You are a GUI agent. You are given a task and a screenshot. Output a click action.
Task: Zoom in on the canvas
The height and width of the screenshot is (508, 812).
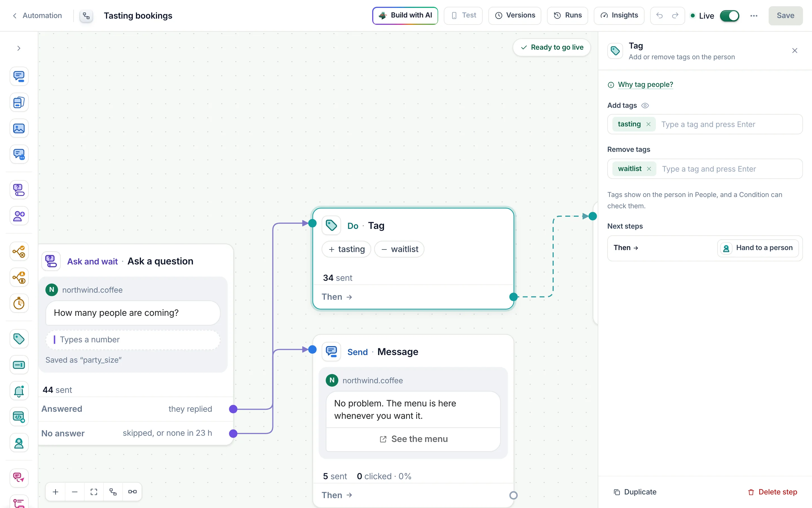click(56, 492)
